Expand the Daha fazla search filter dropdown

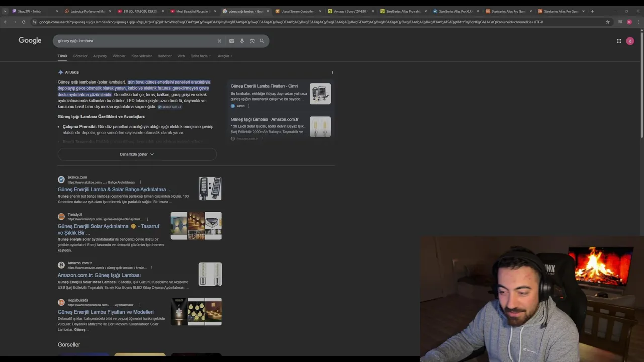pos(200,56)
